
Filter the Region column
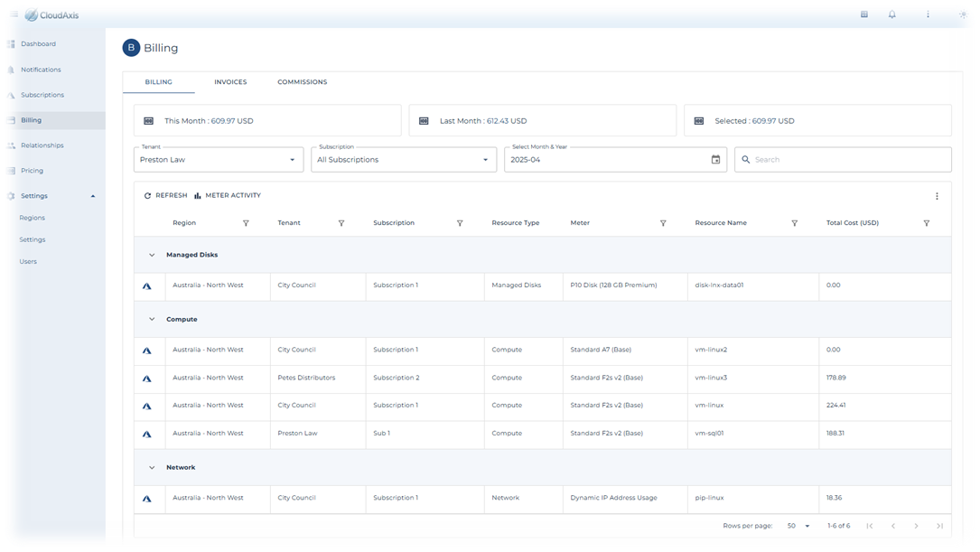[x=246, y=223]
